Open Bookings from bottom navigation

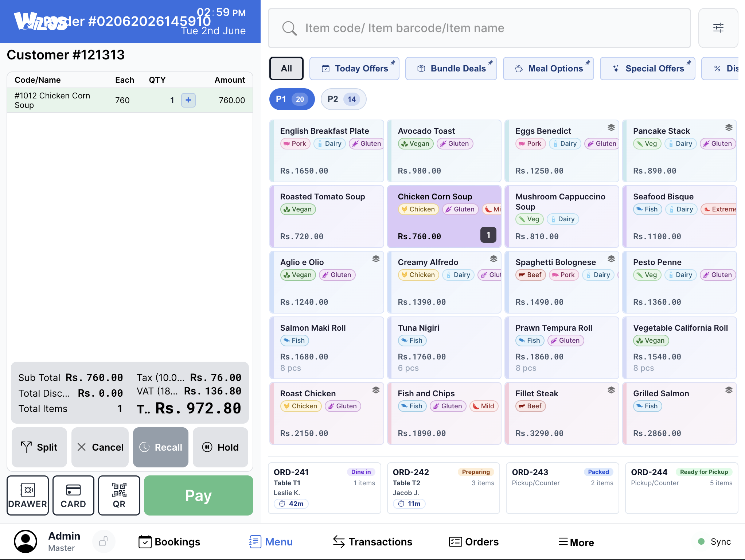pos(169,542)
